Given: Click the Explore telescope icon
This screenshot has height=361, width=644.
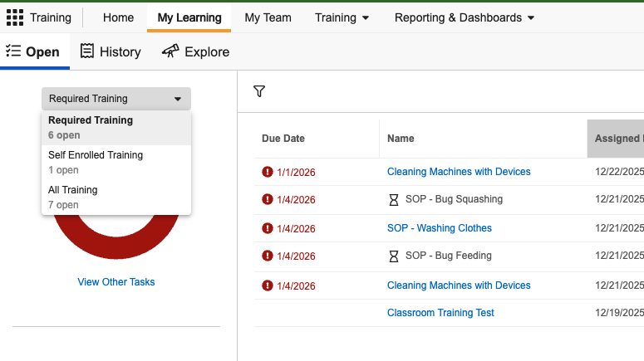Looking at the screenshot, I should click(x=170, y=51).
